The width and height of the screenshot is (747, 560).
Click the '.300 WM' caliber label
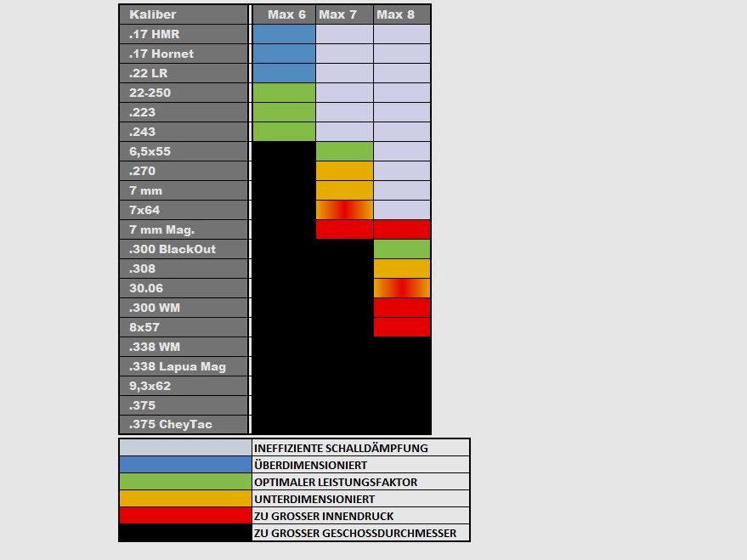[x=155, y=308]
